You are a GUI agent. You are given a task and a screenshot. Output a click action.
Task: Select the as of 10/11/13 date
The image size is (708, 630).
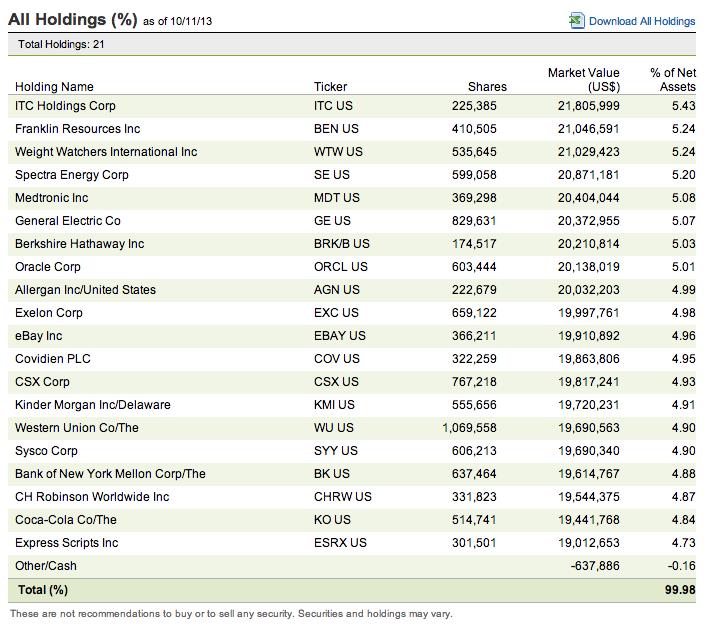point(177,21)
